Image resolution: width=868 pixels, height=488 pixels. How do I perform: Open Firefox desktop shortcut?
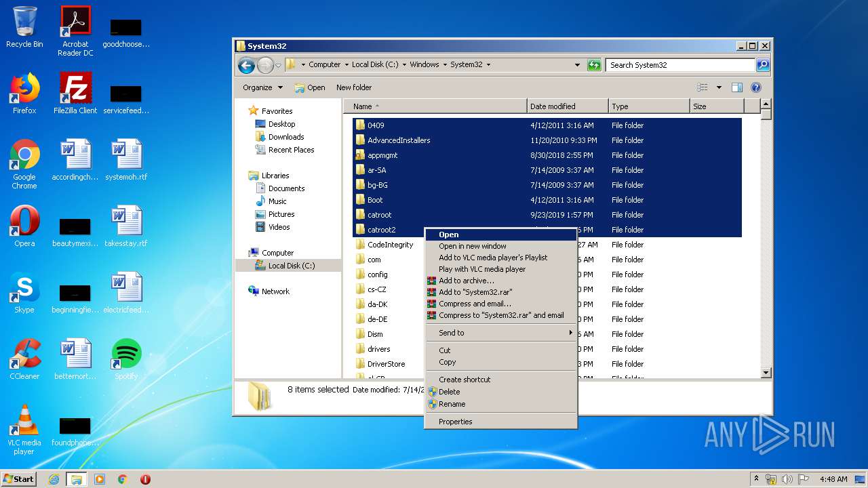coord(24,94)
